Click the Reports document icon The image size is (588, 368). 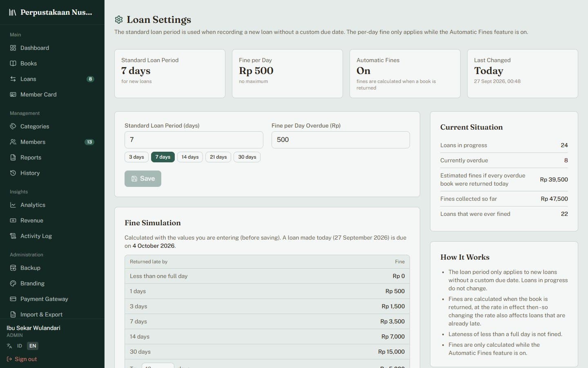click(x=13, y=157)
